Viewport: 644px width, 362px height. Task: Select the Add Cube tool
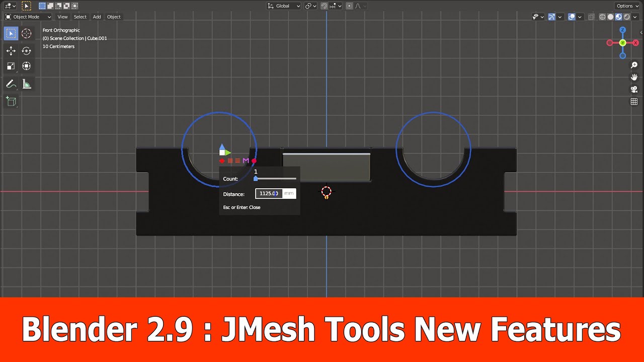pyautogui.click(x=11, y=102)
